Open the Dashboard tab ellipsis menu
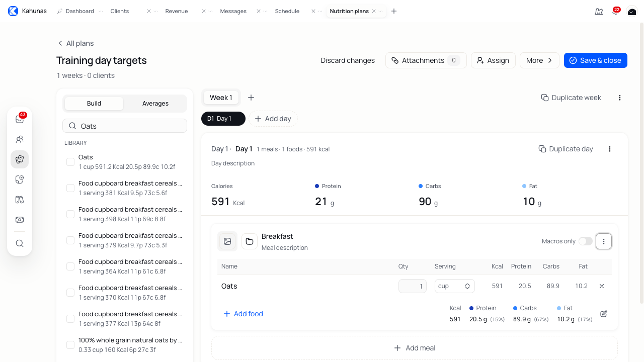644x362 pixels. (101, 11)
